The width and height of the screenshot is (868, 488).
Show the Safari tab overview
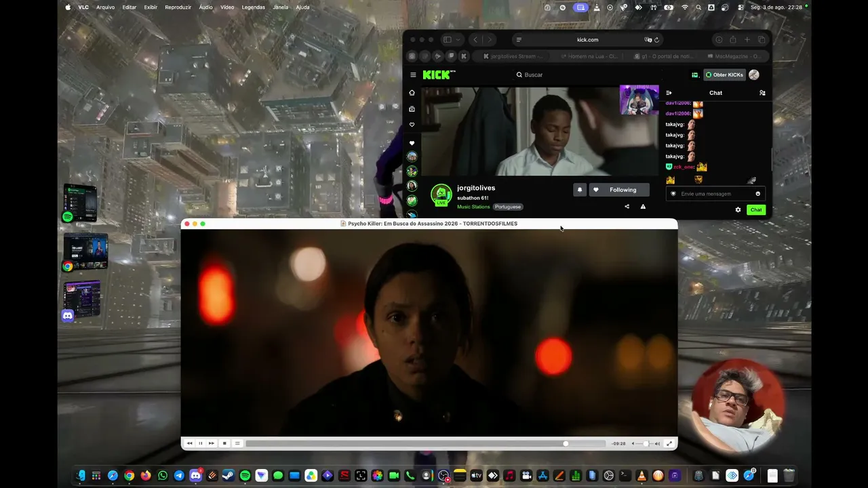(x=762, y=40)
